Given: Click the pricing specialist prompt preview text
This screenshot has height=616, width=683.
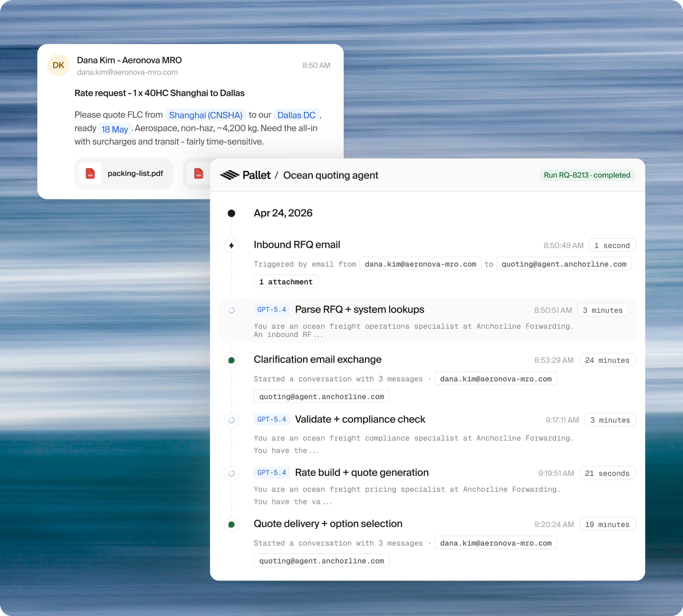Looking at the screenshot, I should click(x=407, y=495).
